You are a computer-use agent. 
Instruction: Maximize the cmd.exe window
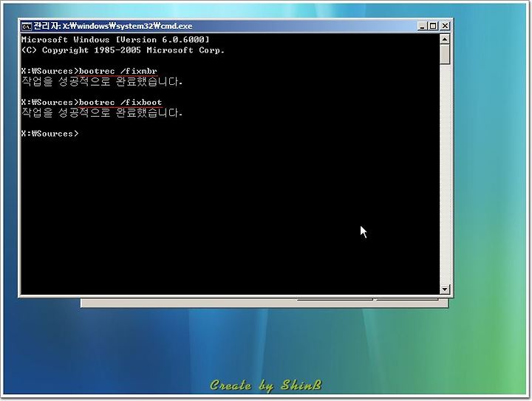pyautogui.click(x=433, y=26)
